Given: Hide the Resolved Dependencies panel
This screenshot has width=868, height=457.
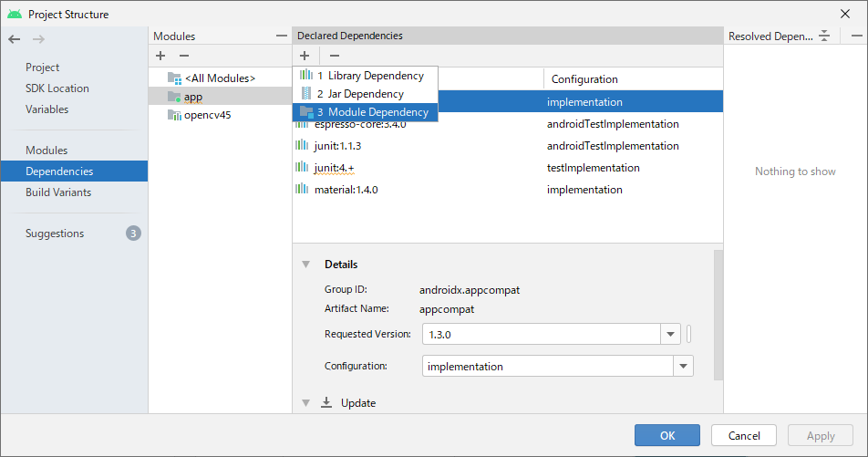Looking at the screenshot, I should pyautogui.click(x=856, y=36).
